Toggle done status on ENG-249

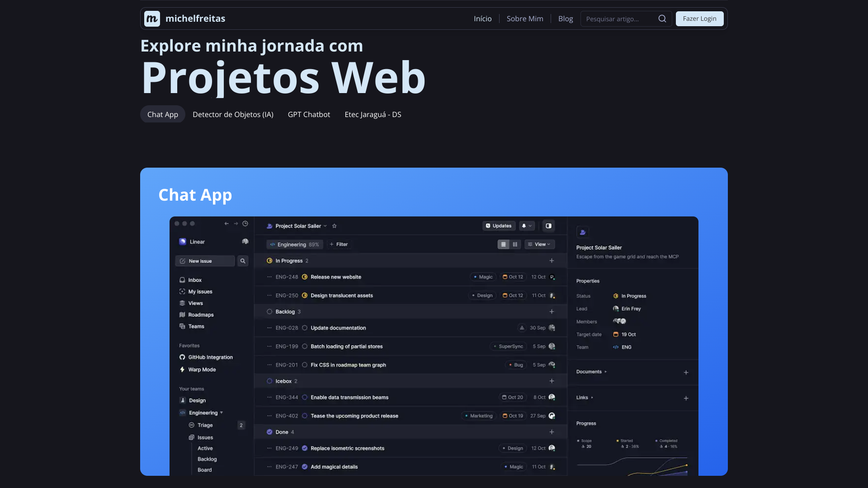[305, 448]
